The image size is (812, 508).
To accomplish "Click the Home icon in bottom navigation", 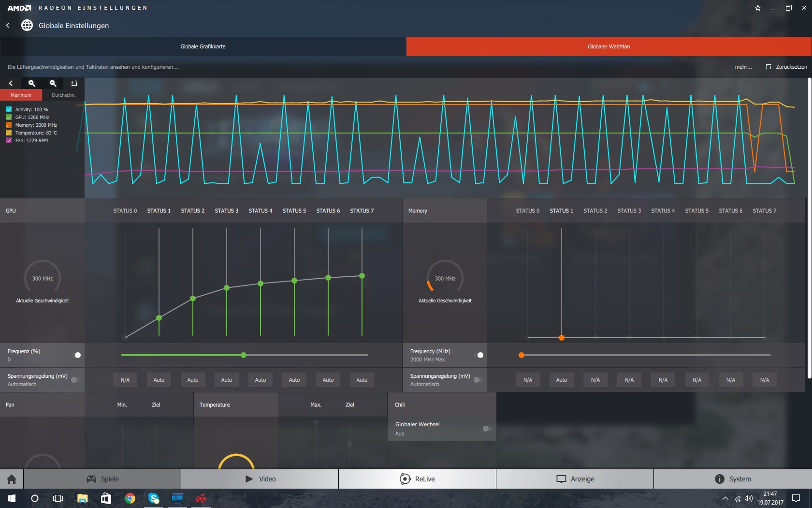I will (12, 479).
